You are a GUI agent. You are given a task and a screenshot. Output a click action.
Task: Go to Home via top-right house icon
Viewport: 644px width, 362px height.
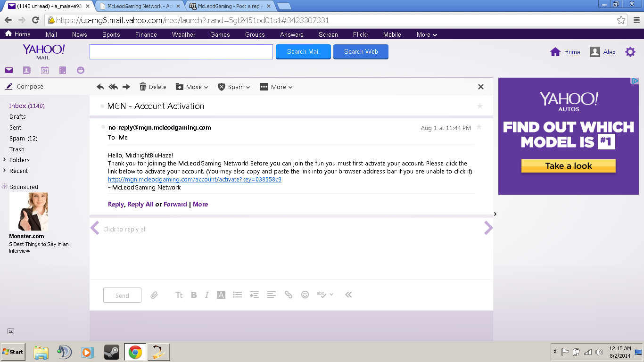(555, 52)
